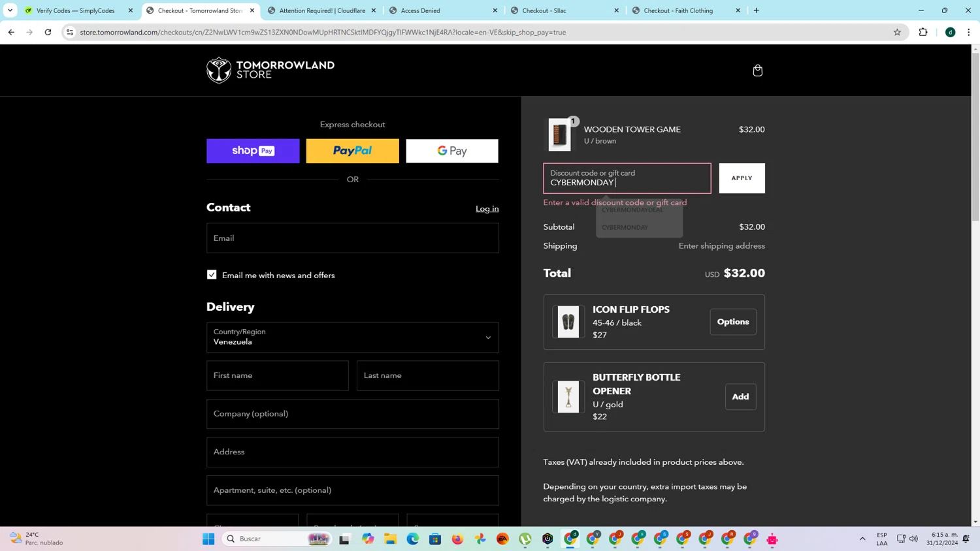Open the Windows Start menu
The width and height of the screenshot is (980, 551).
(208, 539)
